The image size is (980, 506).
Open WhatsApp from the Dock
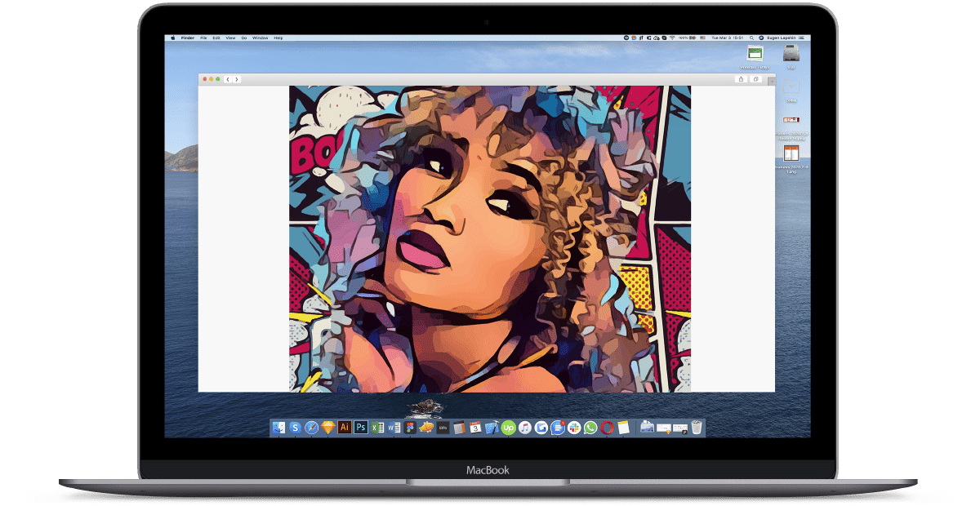point(590,427)
